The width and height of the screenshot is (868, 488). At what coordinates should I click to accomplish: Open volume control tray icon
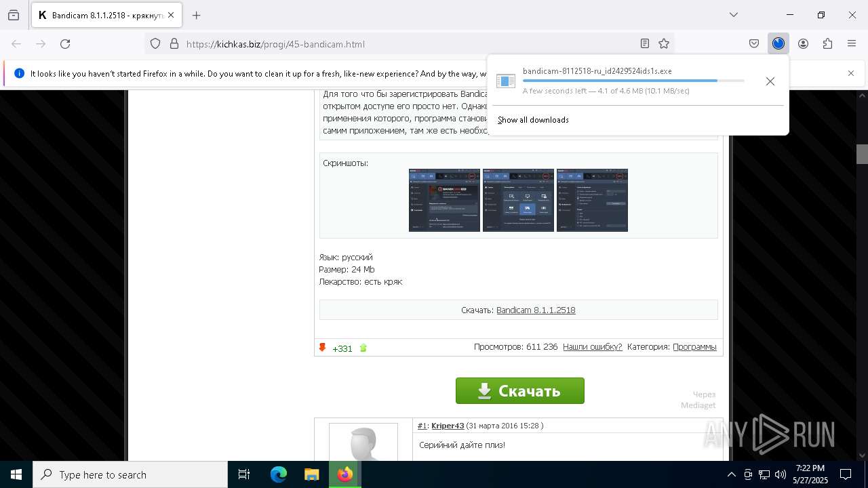point(781,474)
